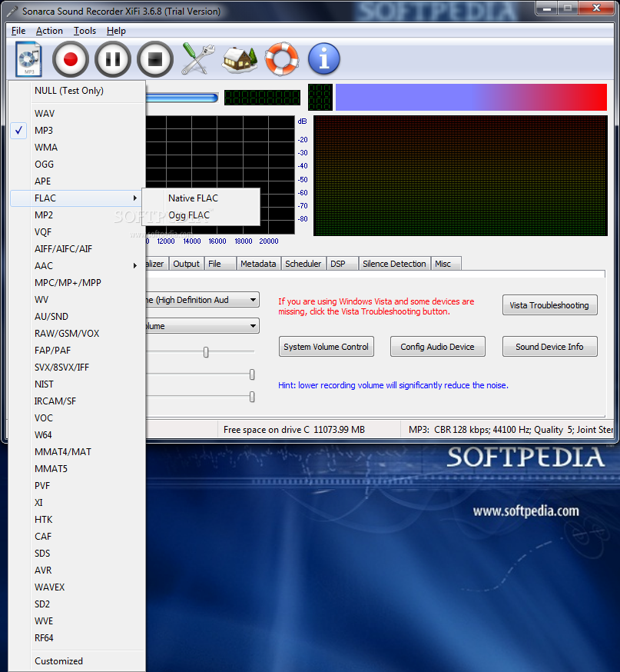Select MMAT5 format
Viewport: 620px width, 672px height.
[77, 469]
